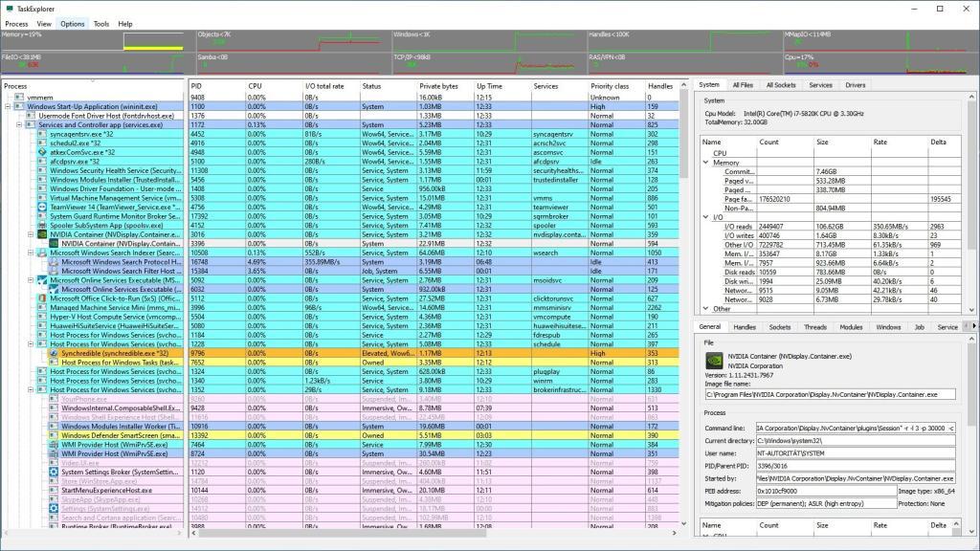This screenshot has width=980, height=551.
Task: Switch to the All Files tab
Action: point(743,85)
